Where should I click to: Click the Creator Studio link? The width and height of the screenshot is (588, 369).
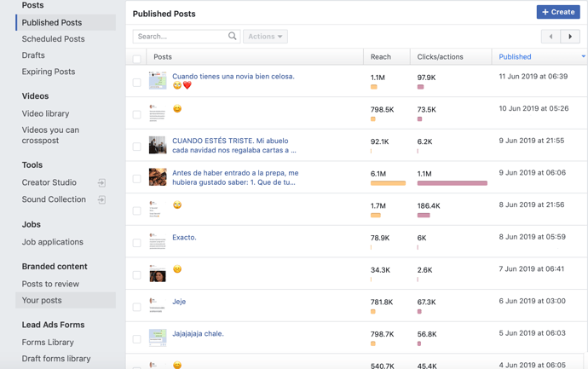49,182
